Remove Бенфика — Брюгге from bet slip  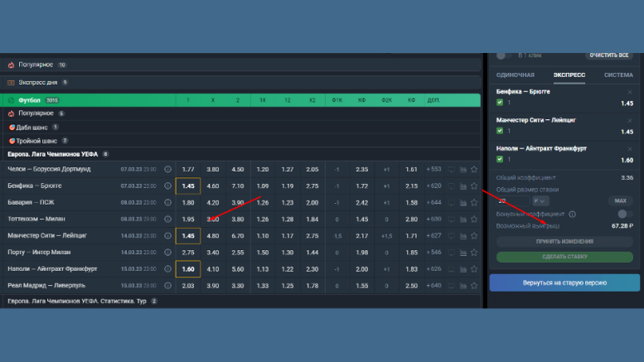[x=629, y=91]
